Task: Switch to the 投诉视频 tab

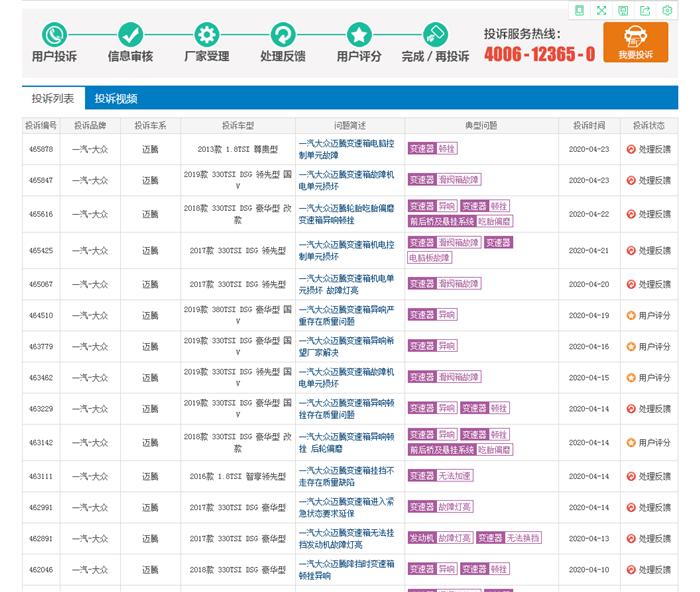Action: point(116,98)
